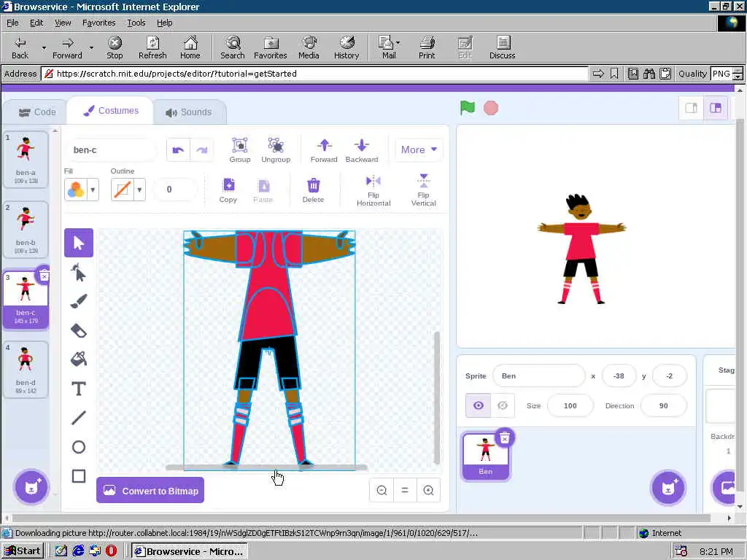The image size is (747, 560).
Task: Click the Windows Start button
Action: tap(23, 551)
